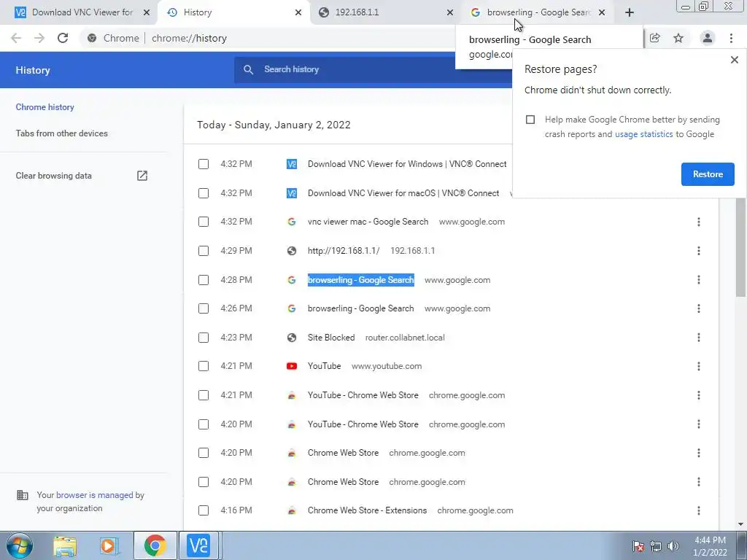Screen dimensions: 747x560
Task: Open more actions for YouTube 4:21 PM site entry
Action: point(698,366)
